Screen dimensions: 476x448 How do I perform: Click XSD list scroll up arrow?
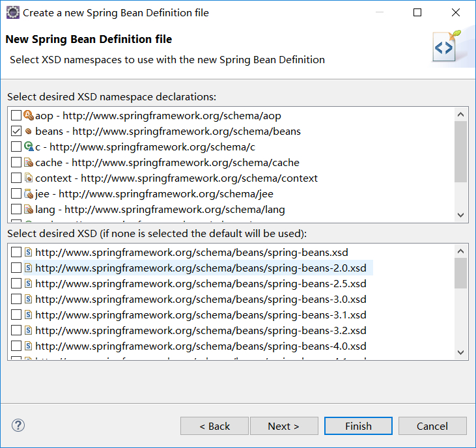click(460, 251)
